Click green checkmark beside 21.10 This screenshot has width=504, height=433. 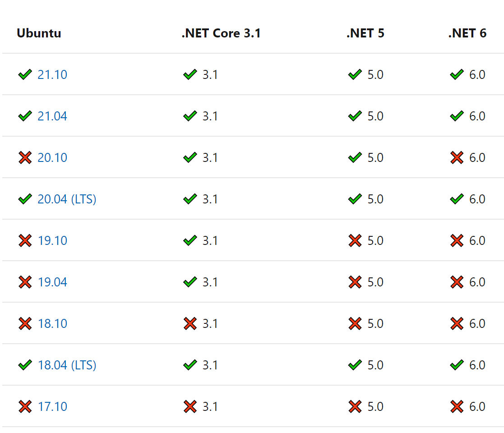(x=25, y=74)
